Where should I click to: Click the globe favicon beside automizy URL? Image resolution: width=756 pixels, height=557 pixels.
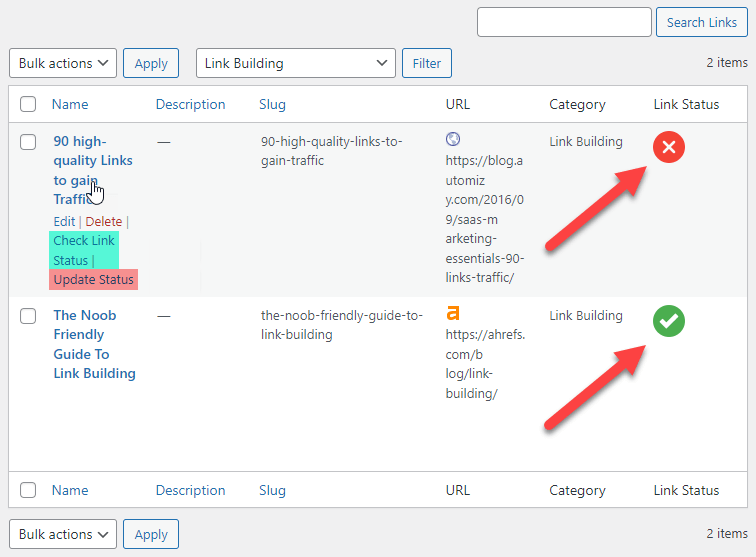coord(453,139)
